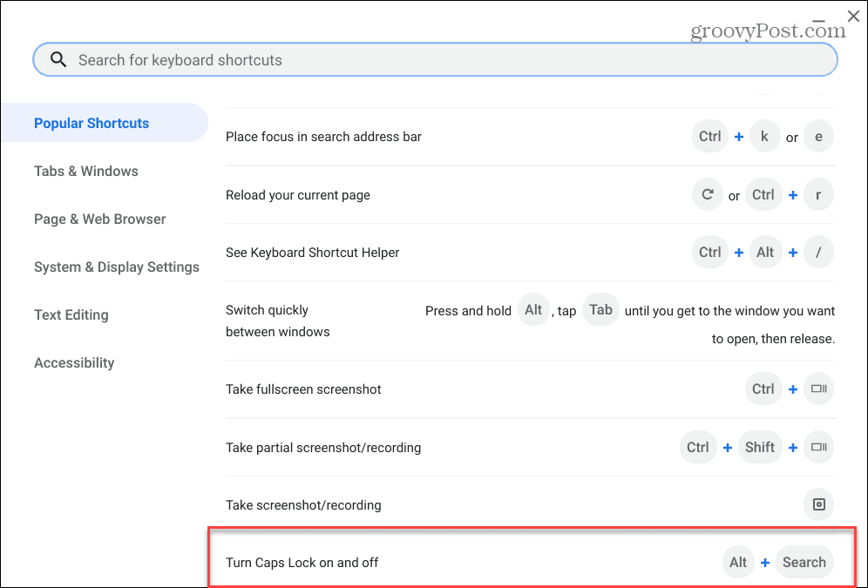Select the Text Editing category

tap(71, 314)
